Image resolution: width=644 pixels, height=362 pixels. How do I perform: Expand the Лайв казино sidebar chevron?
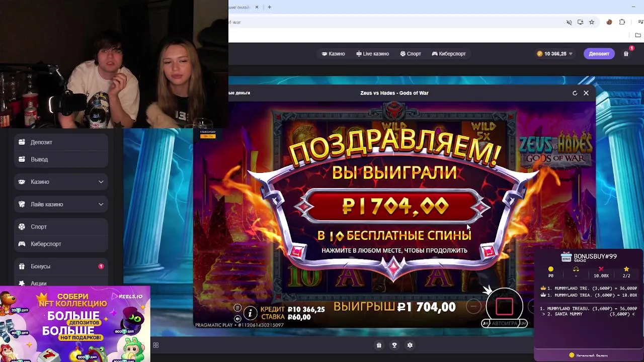point(101,205)
